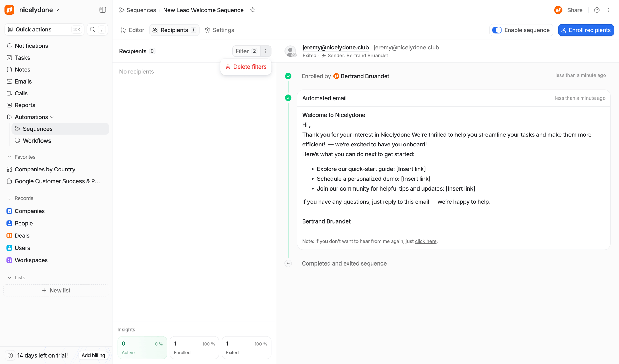Click the jeremy@nicelydone.club recipient name
Viewport: 619px width, 364px height.
tap(336, 47)
